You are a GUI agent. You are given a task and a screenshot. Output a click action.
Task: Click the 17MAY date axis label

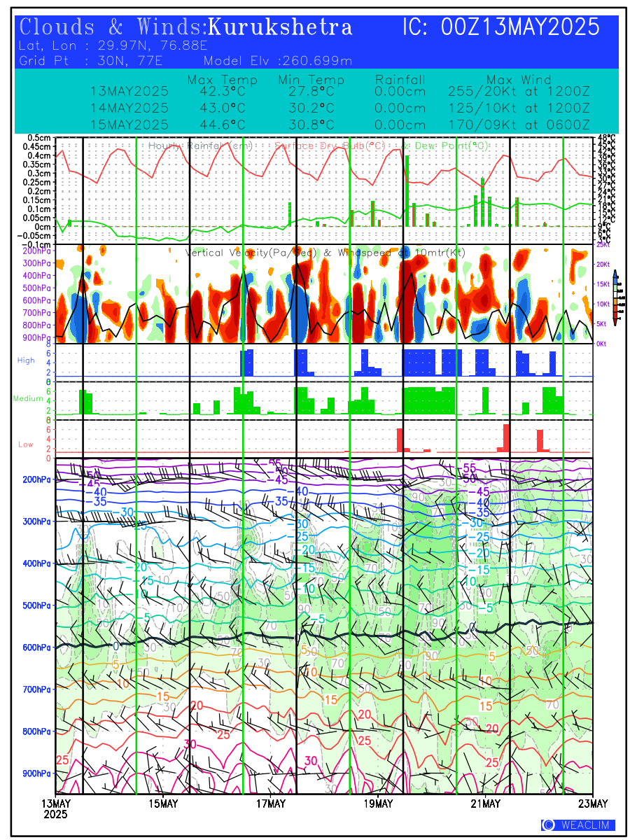(270, 803)
